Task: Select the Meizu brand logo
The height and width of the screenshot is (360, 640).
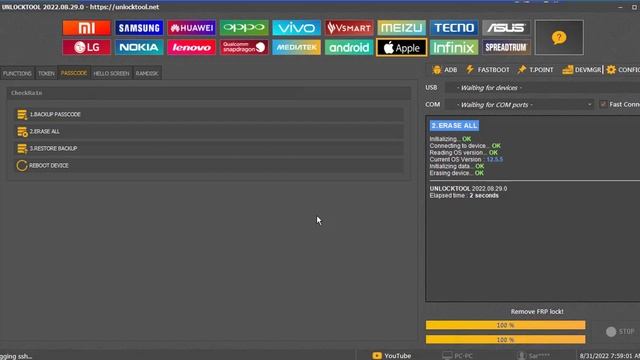Action: point(402,28)
